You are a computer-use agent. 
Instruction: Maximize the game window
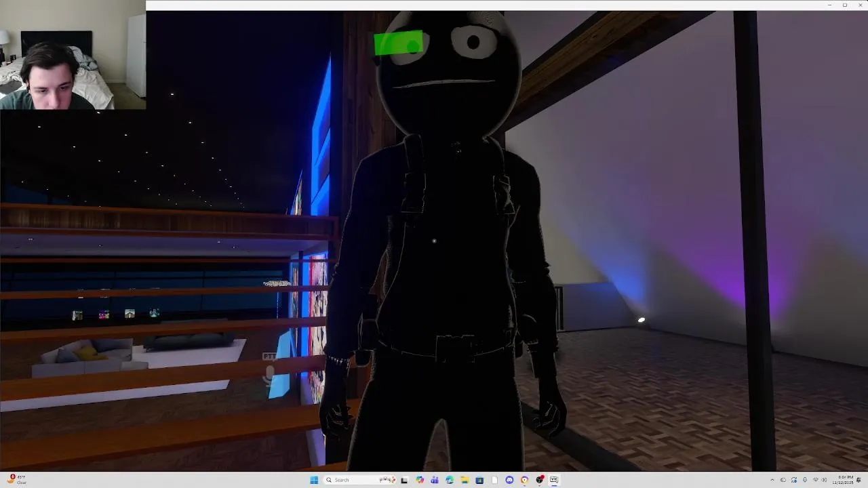point(845,5)
